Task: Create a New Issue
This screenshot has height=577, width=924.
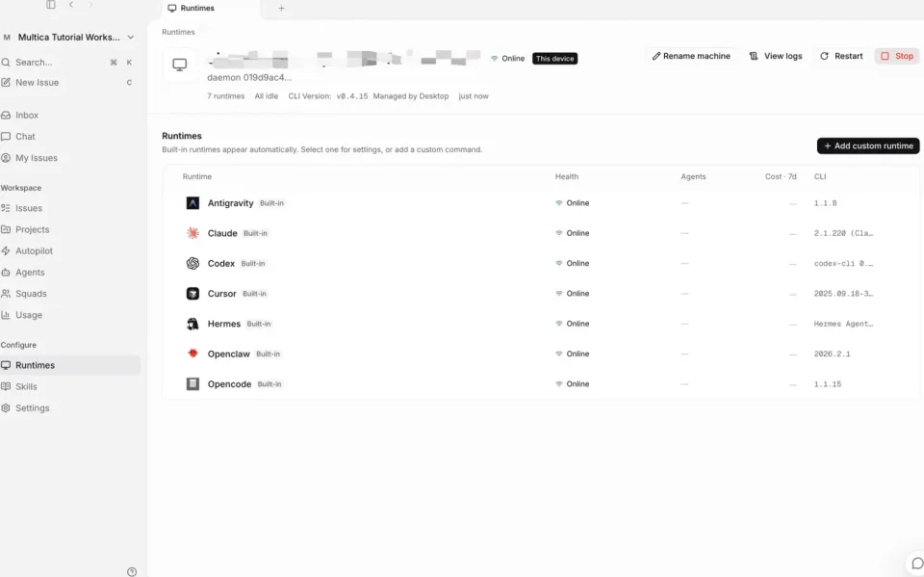Action: [x=70, y=83]
